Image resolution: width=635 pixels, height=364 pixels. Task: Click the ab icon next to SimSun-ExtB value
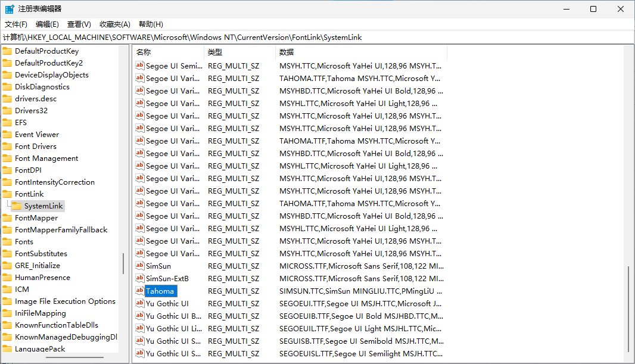coord(140,279)
